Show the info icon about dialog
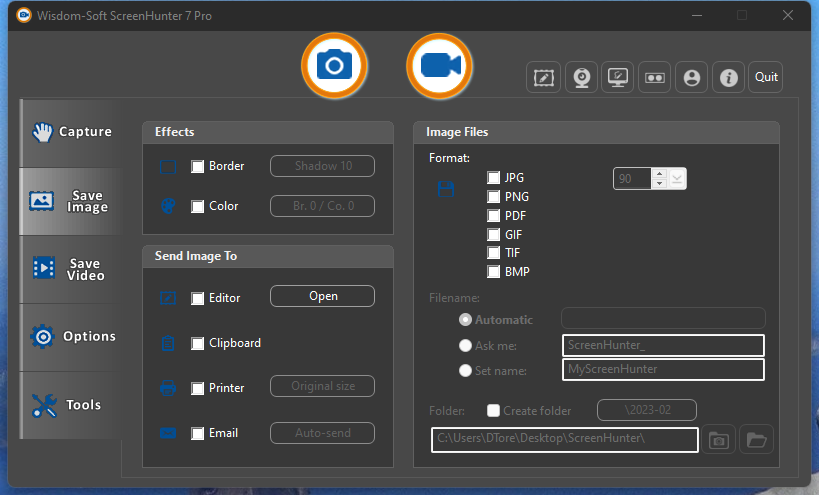The width and height of the screenshot is (819, 495). tap(729, 77)
